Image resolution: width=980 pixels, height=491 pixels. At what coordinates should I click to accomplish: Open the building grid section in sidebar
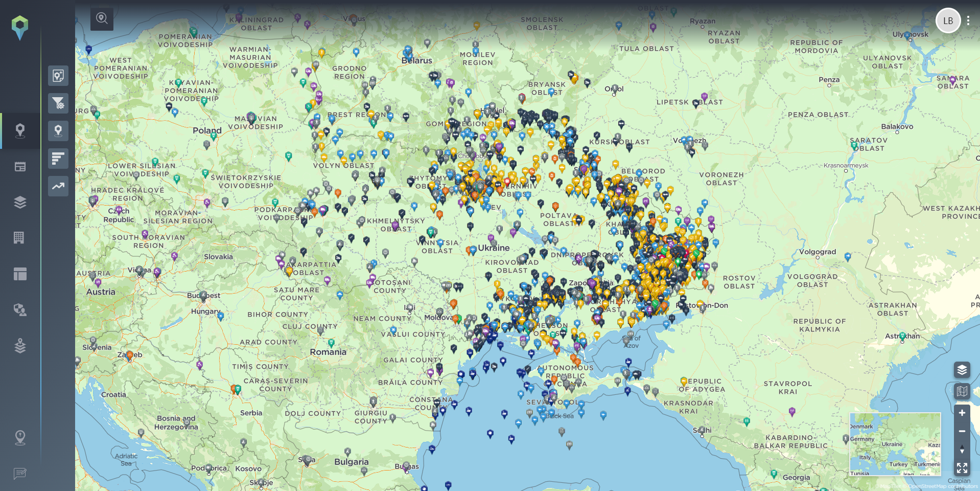pos(19,238)
